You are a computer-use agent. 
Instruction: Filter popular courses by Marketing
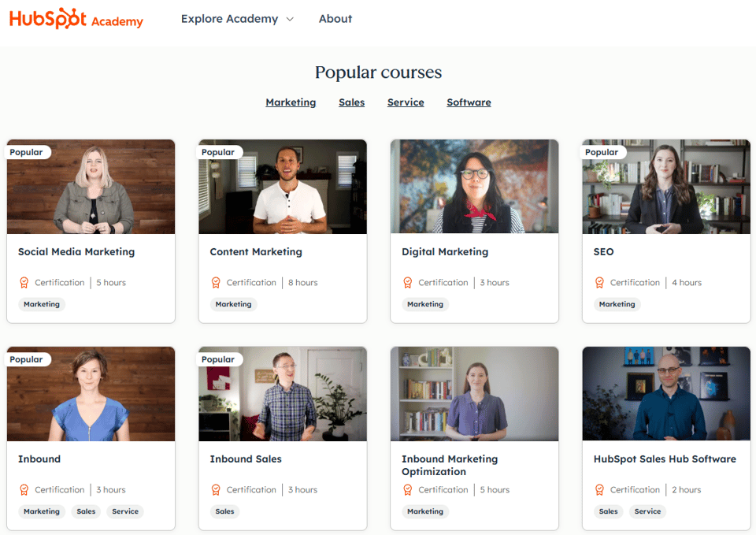click(291, 102)
